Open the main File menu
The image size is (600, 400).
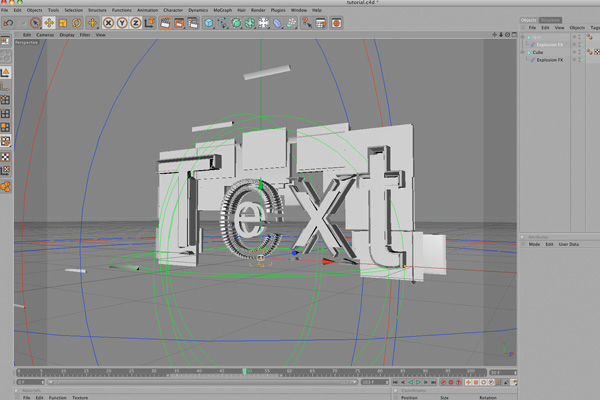pyautogui.click(x=5, y=10)
